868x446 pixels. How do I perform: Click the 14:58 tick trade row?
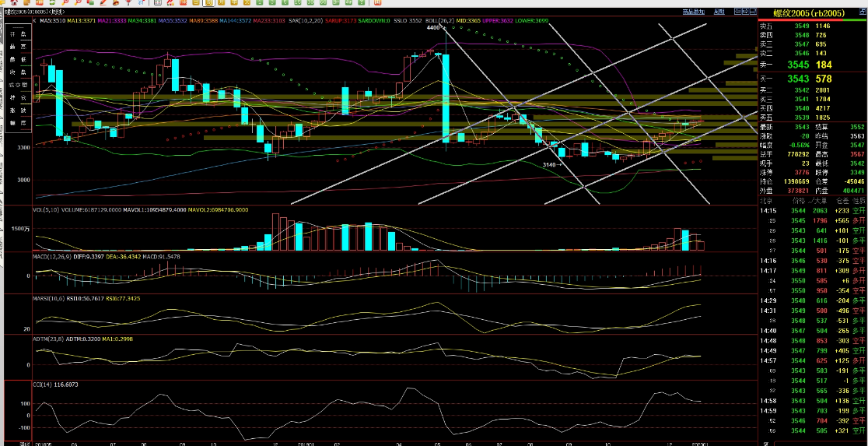point(813,401)
